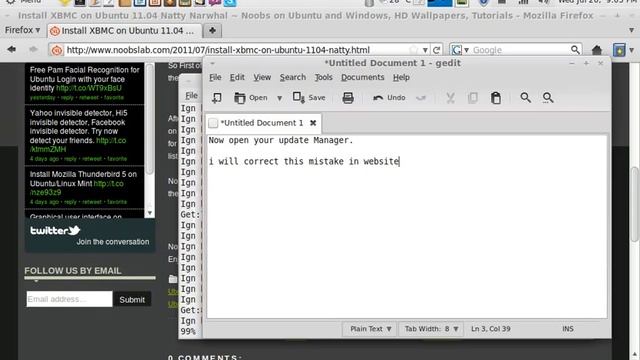Click the Firefox Back arrow
The width and height of the screenshot is (640, 360).
[11, 50]
